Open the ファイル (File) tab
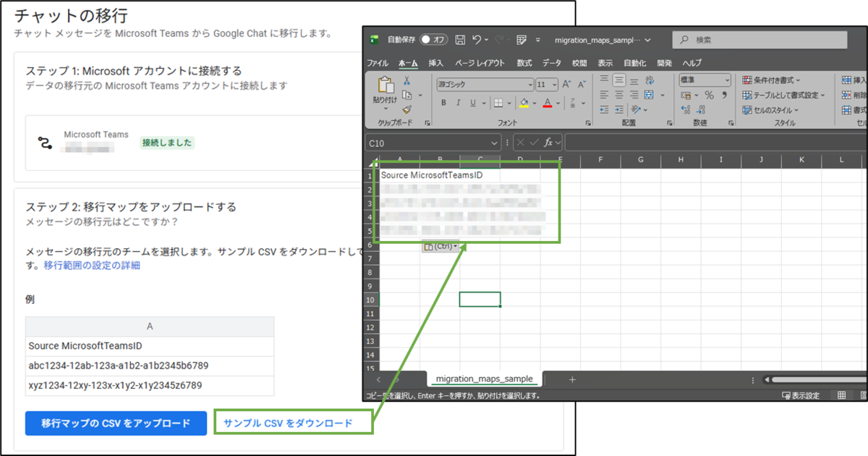This screenshot has height=456, width=868. (378, 63)
